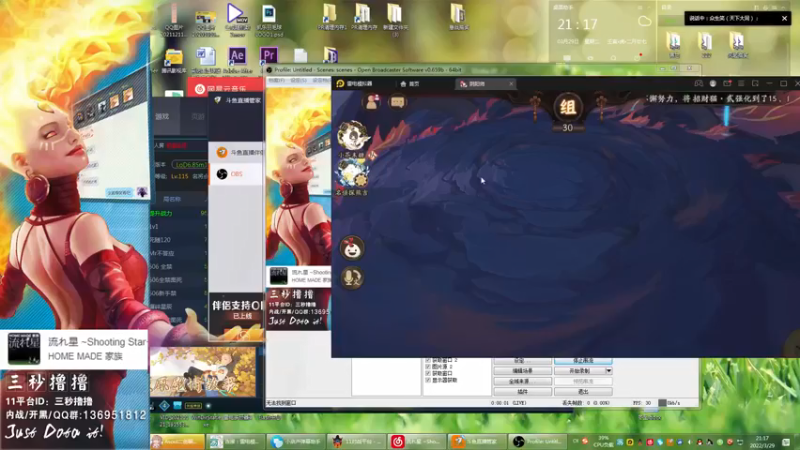Open the emulator mail icon with the red dot
This screenshot has width=800, height=450.
point(727,84)
